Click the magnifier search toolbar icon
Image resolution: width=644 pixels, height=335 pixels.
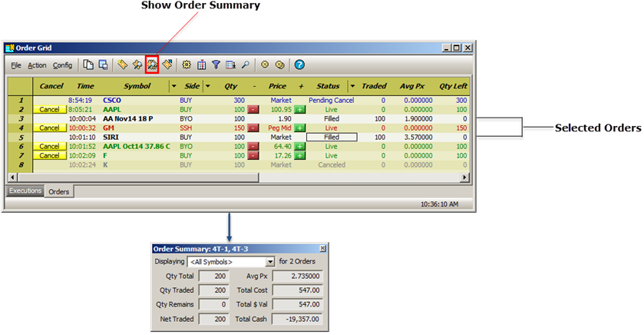click(245, 65)
